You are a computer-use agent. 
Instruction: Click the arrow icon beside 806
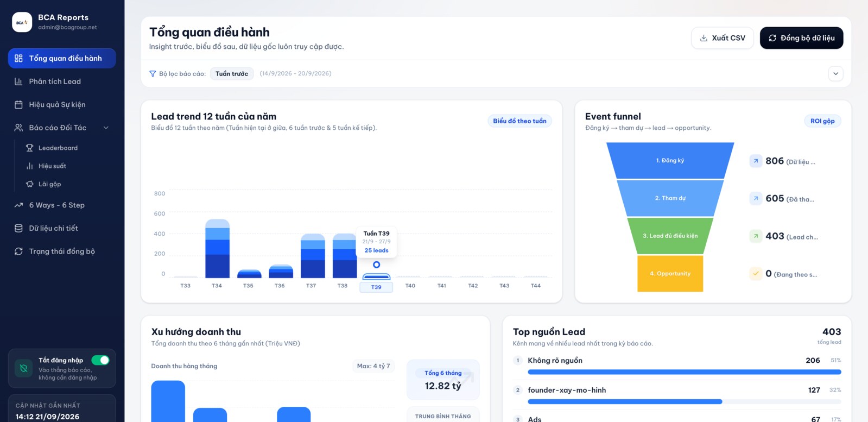[756, 161]
